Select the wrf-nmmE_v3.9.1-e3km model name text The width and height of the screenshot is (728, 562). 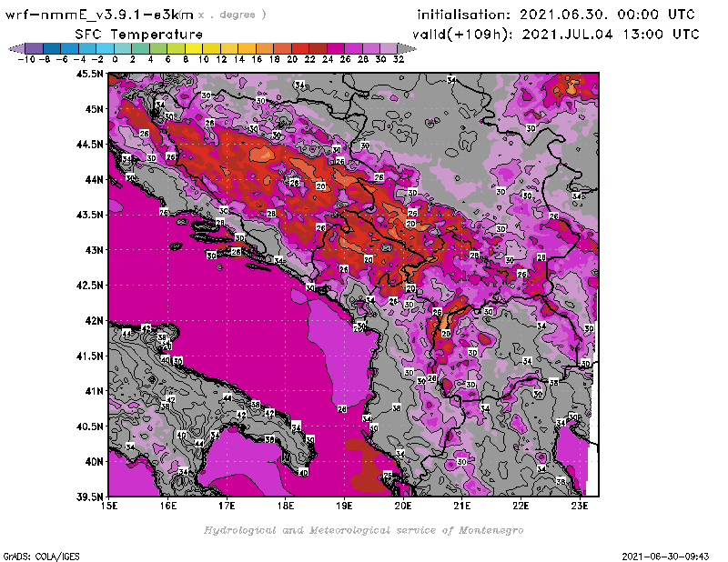[x=99, y=15]
